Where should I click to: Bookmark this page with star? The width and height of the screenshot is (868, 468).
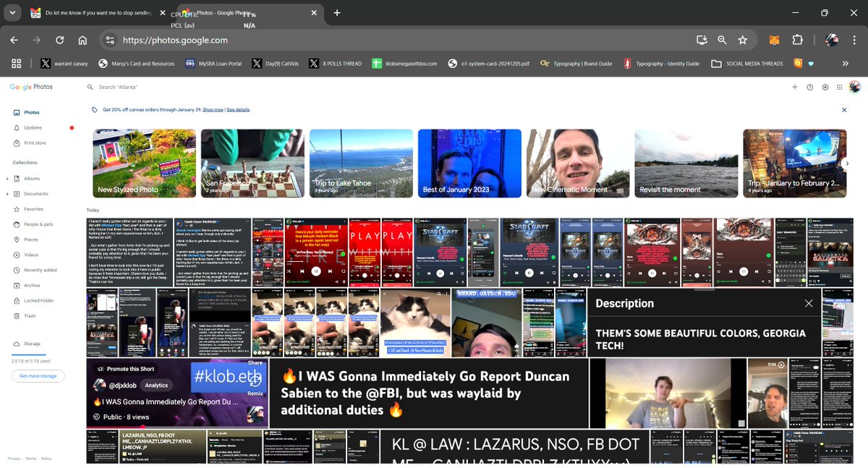(x=742, y=41)
